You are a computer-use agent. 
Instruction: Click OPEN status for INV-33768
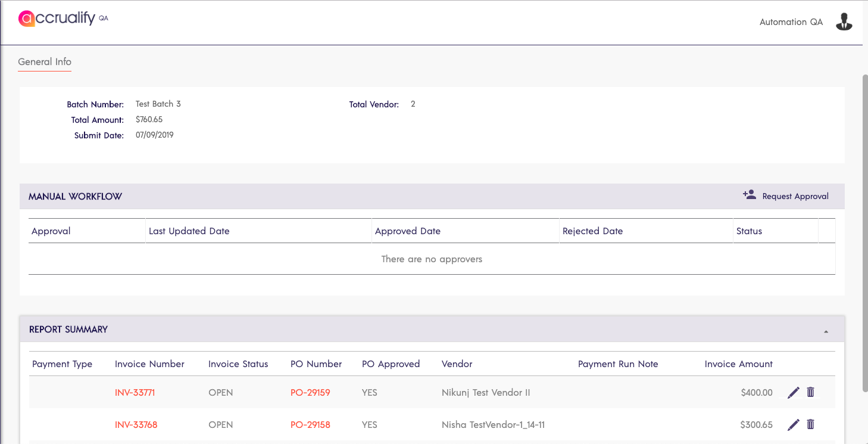[221, 425]
